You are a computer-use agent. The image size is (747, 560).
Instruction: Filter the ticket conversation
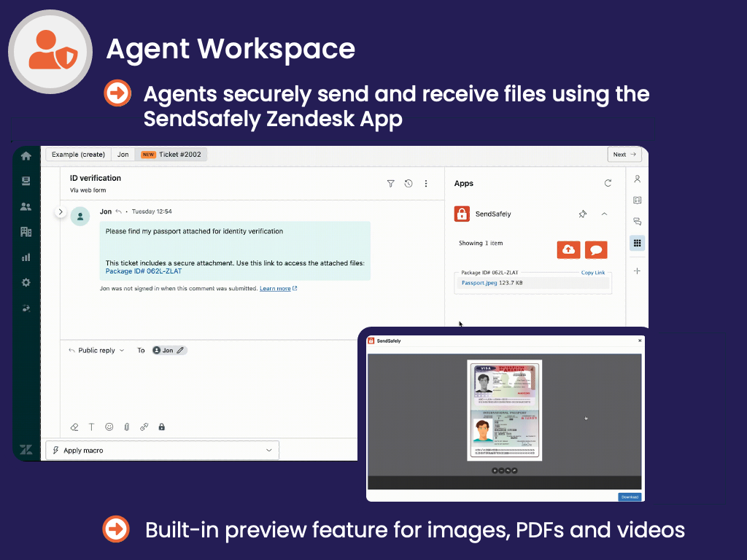(x=391, y=184)
